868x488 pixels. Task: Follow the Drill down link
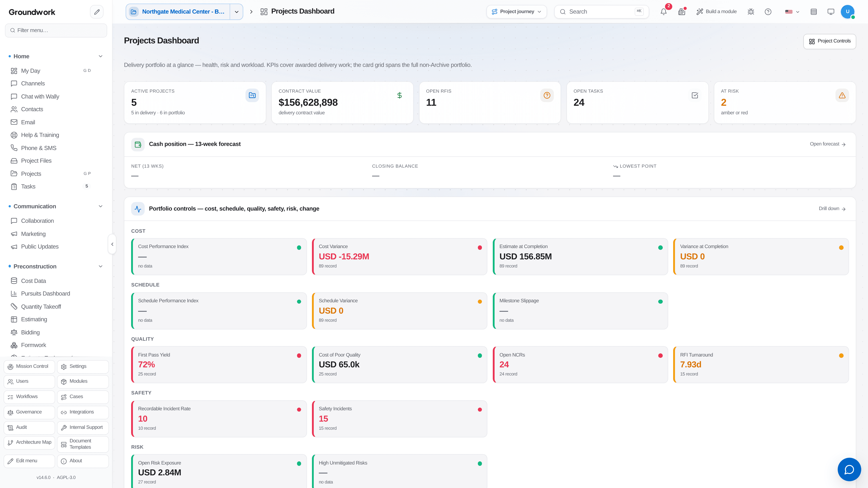tap(832, 209)
